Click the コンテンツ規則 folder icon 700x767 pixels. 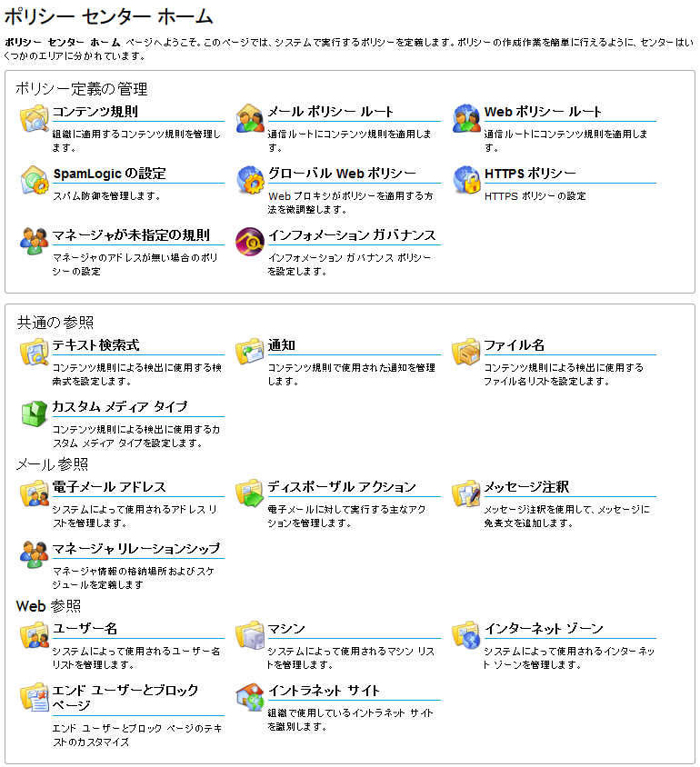point(34,118)
